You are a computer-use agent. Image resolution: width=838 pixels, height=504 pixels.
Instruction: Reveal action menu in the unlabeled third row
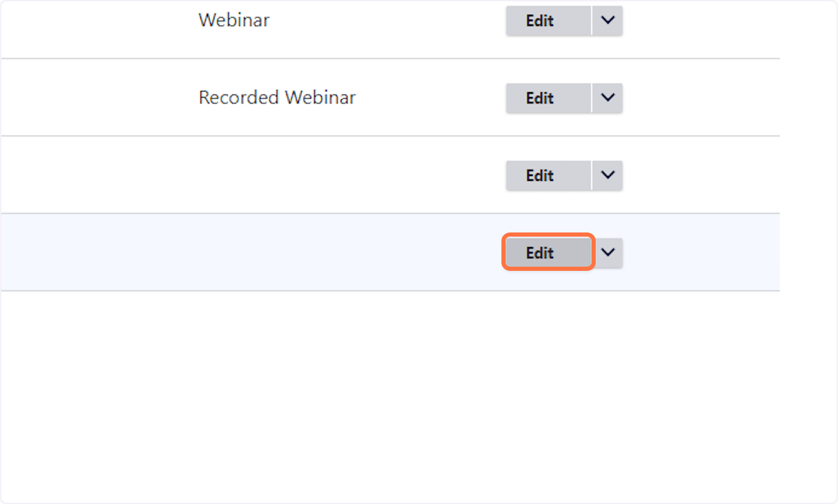(x=608, y=176)
